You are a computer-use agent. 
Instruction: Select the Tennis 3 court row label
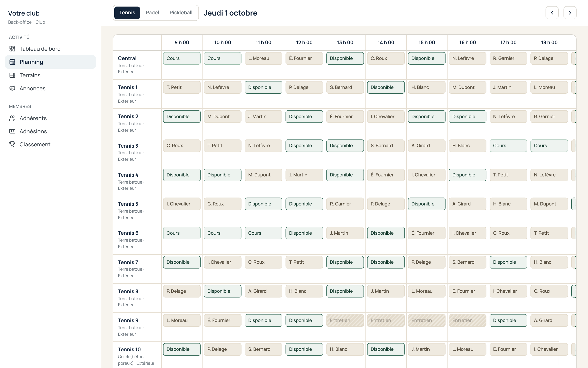coord(137,152)
